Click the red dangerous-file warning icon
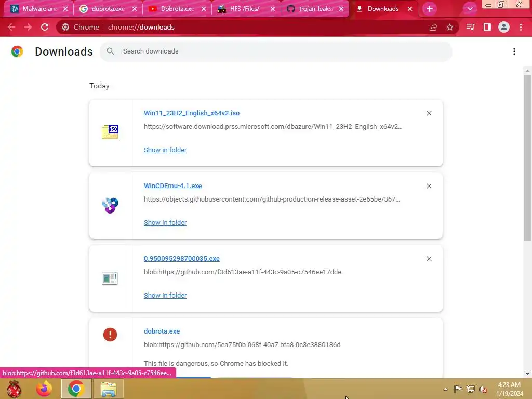The image size is (532, 399). (x=110, y=335)
